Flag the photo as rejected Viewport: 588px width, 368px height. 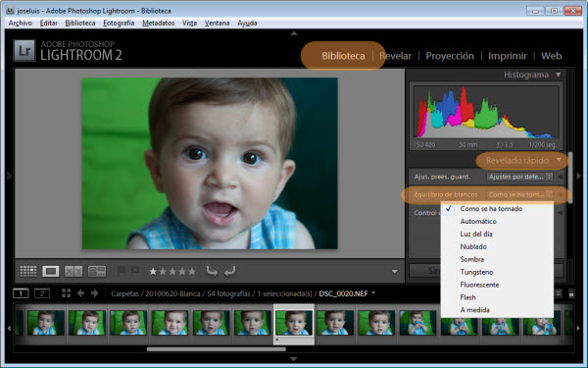[x=134, y=271]
